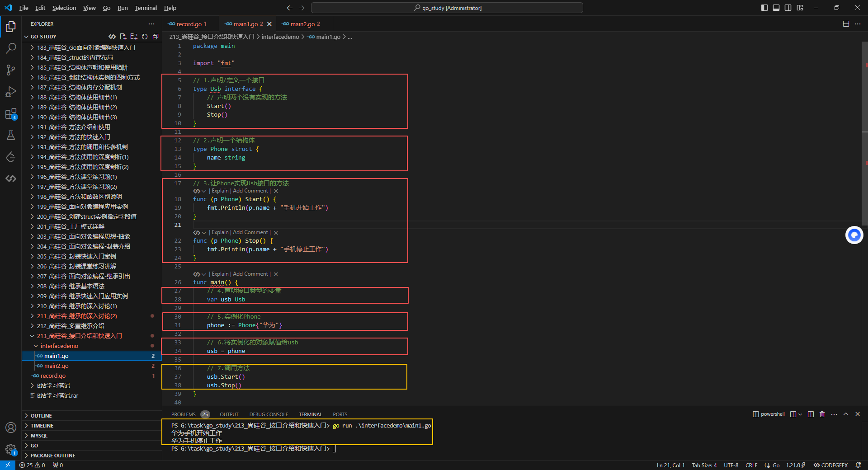Open the launch profile dropdown beside powershell
This screenshot has height=470, width=868.
coord(800,414)
